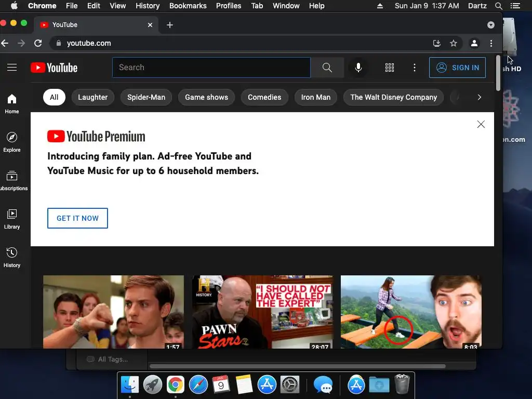The height and width of the screenshot is (399, 532).
Task: Open the Apple menu
Action: [14, 6]
